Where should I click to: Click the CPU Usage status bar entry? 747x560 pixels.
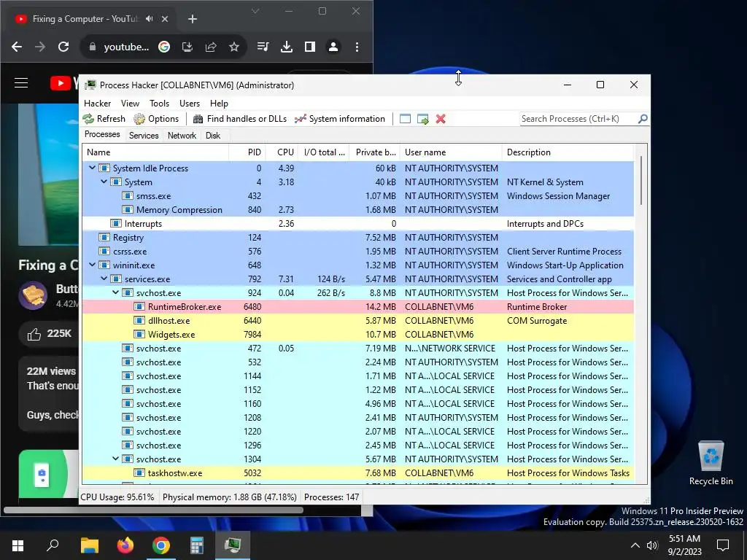117,497
